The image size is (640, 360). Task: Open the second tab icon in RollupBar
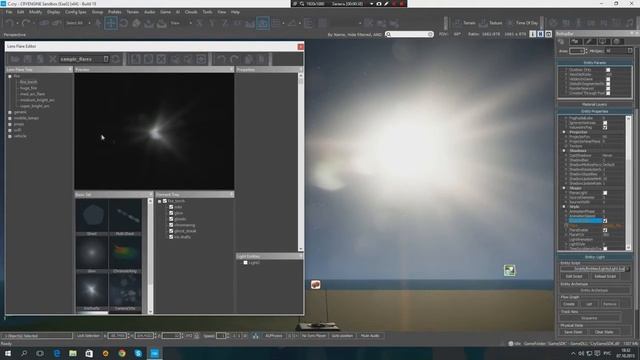click(575, 42)
